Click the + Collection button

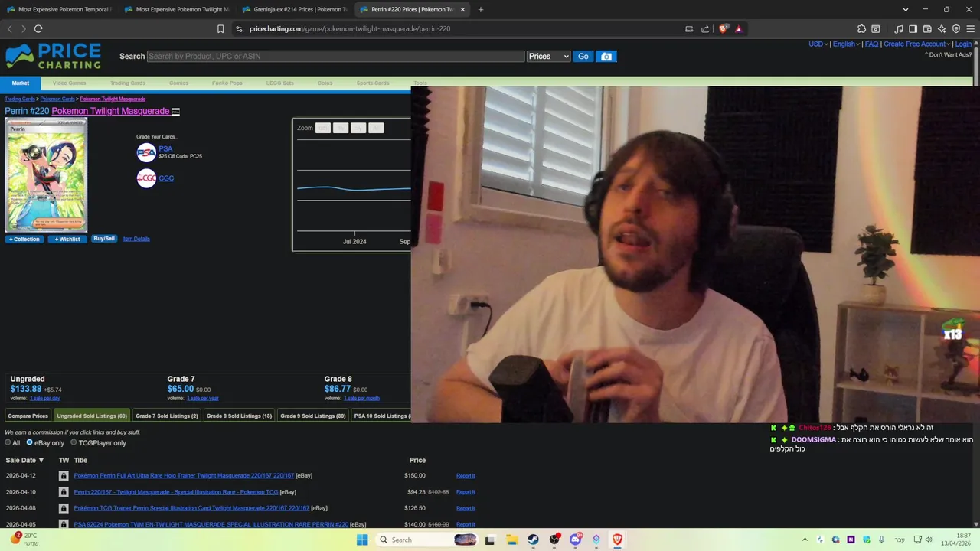coord(24,239)
